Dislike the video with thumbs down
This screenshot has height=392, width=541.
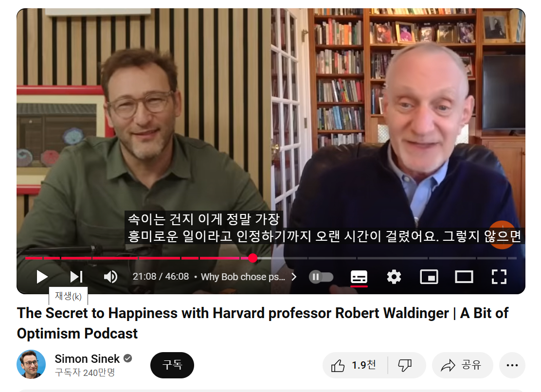(405, 365)
